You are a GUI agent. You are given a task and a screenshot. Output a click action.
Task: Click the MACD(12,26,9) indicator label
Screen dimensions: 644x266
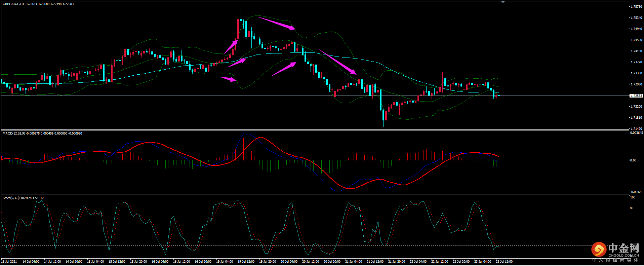coord(13,134)
